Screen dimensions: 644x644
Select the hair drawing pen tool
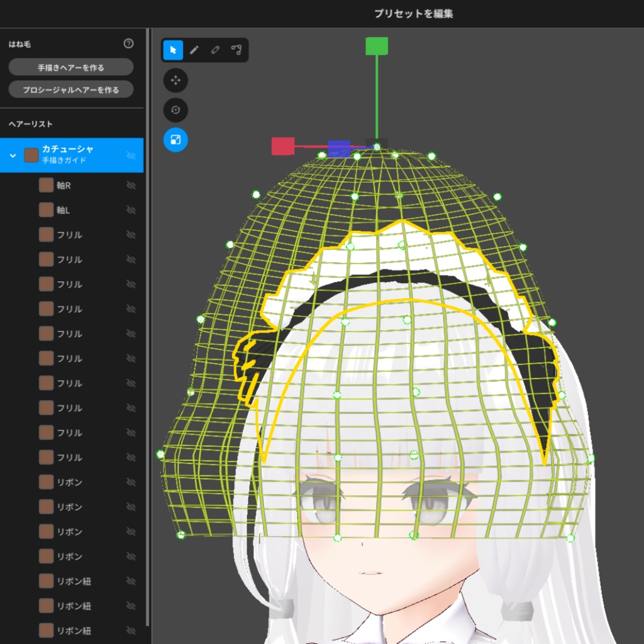point(193,50)
